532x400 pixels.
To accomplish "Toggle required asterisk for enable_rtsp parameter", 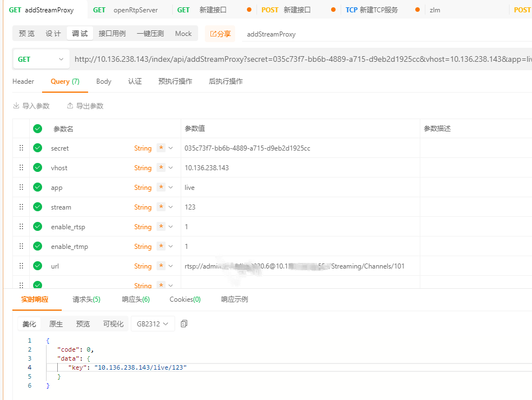I will [161, 226].
